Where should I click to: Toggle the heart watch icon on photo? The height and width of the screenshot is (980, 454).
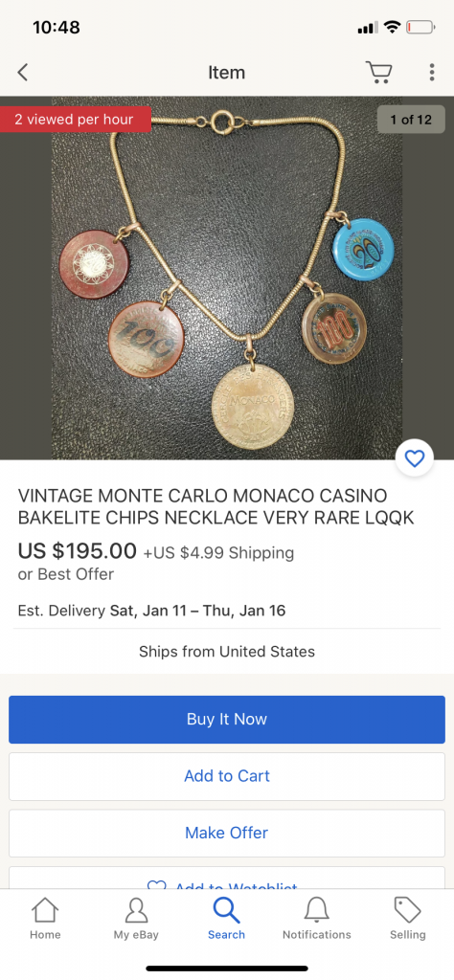[415, 458]
